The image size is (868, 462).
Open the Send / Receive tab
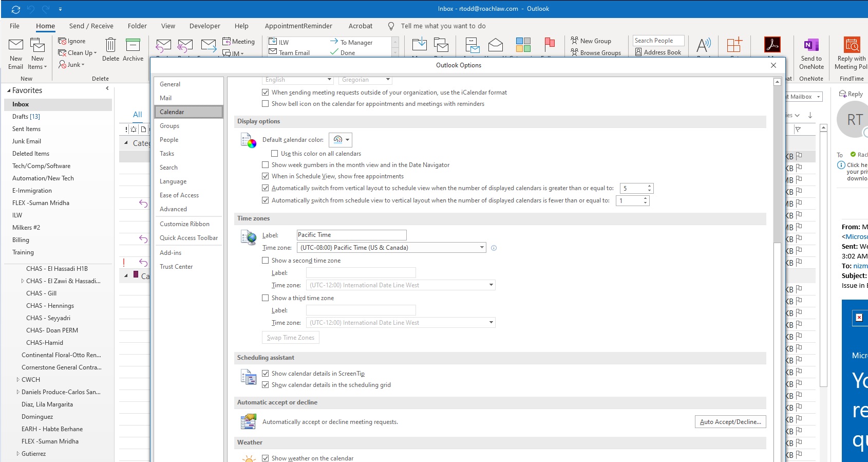[x=91, y=26]
